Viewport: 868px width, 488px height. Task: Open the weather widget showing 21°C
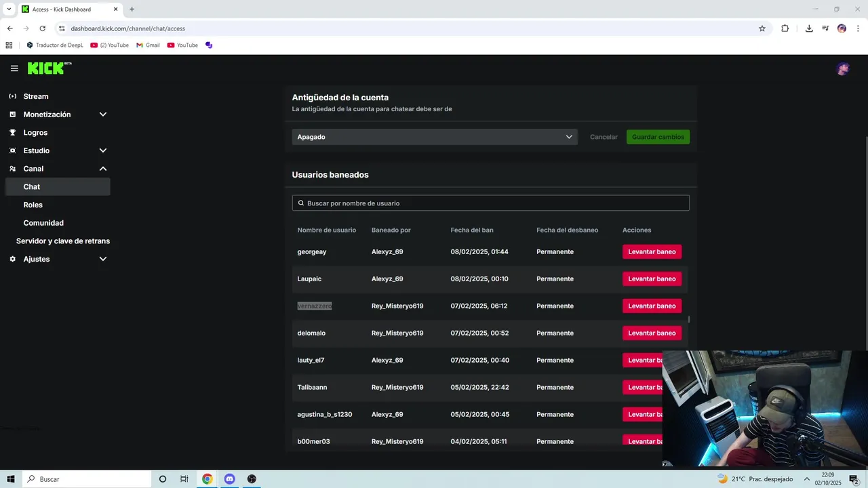[x=755, y=479]
